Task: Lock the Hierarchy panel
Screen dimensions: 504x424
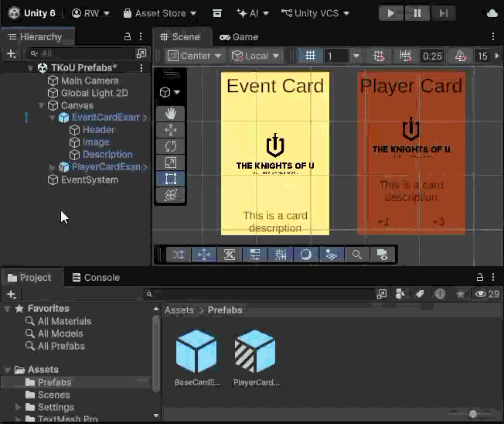Action: point(128,36)
